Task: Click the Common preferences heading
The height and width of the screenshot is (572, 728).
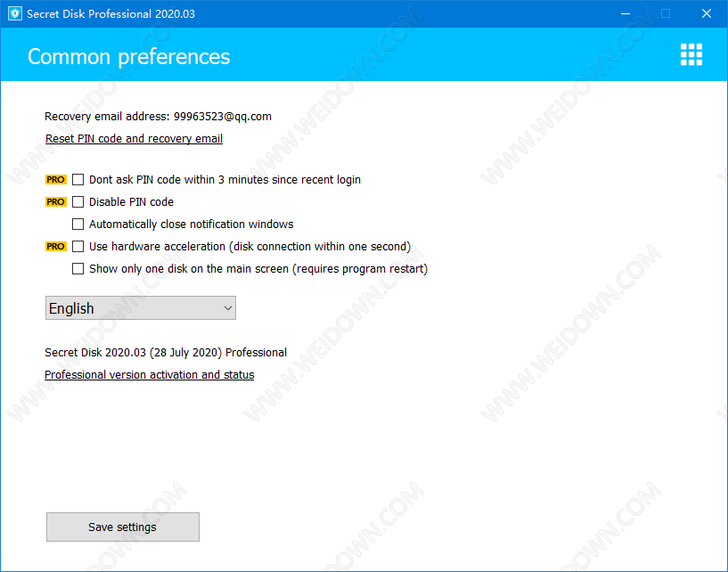Action: point(128,56)
